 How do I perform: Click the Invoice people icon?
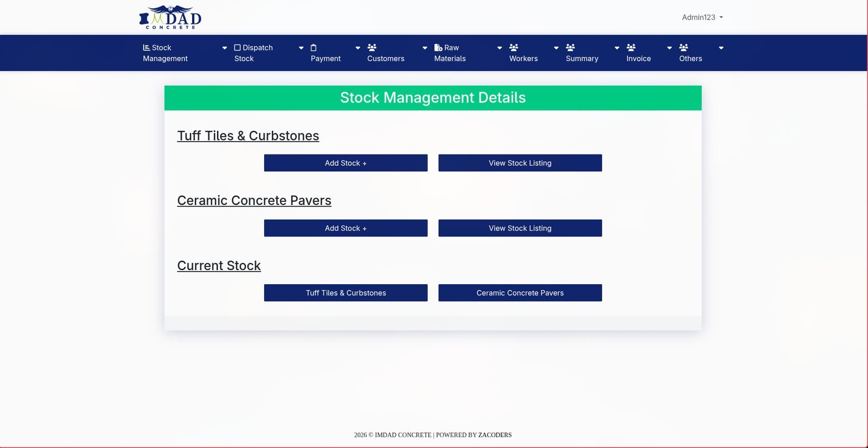(x=631, y=48)
